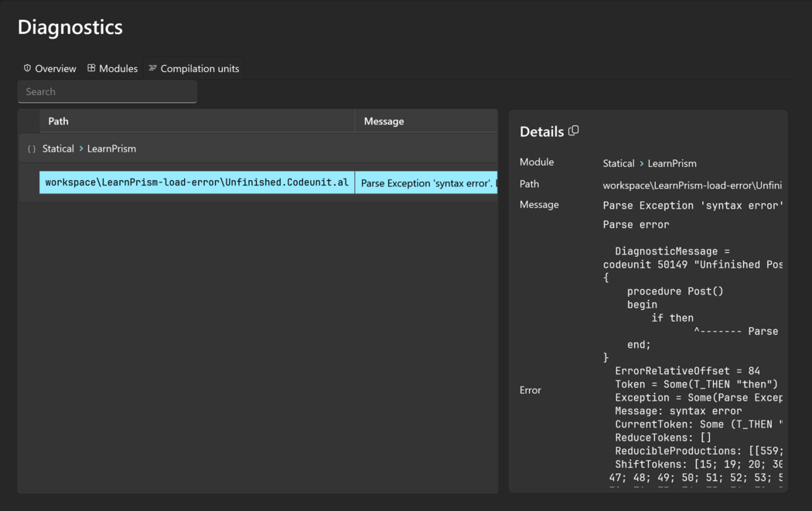This screenshot has width=812, height=511.
Task: Click the codeunit 50149 line in error
Action: [692, 264]
